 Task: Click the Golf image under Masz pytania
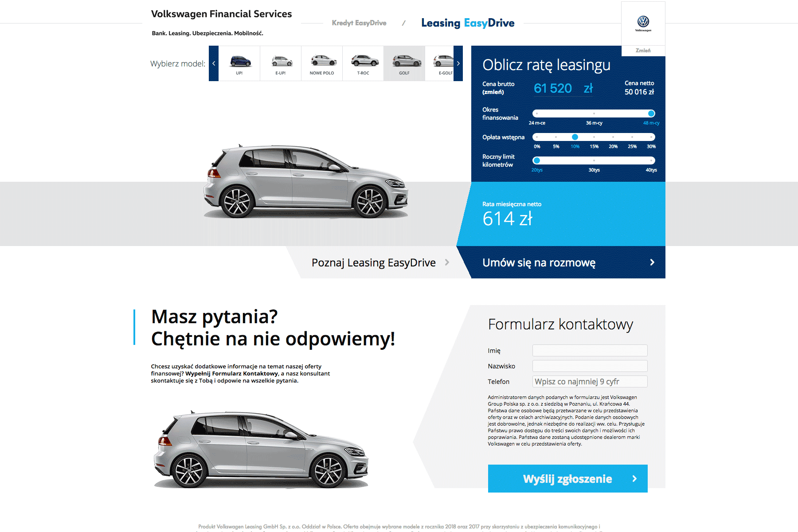(x=261, y=449)
